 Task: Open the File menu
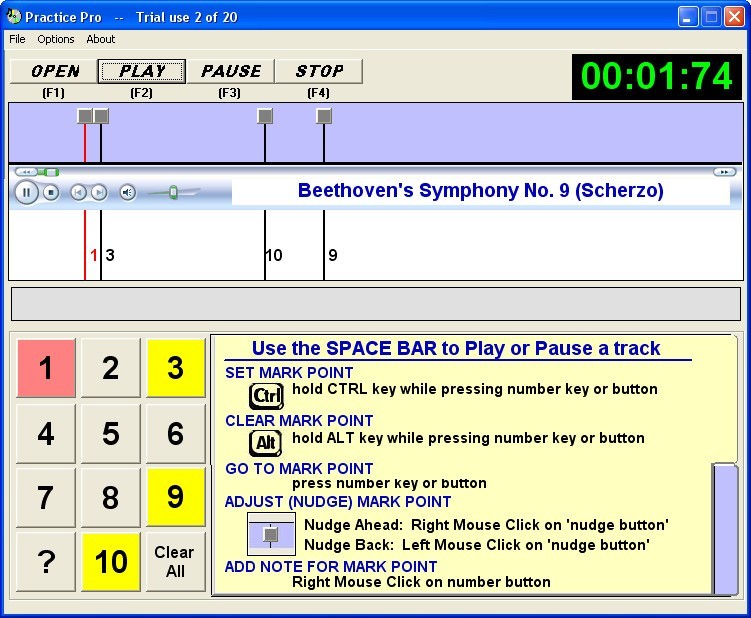click(17, 39)
